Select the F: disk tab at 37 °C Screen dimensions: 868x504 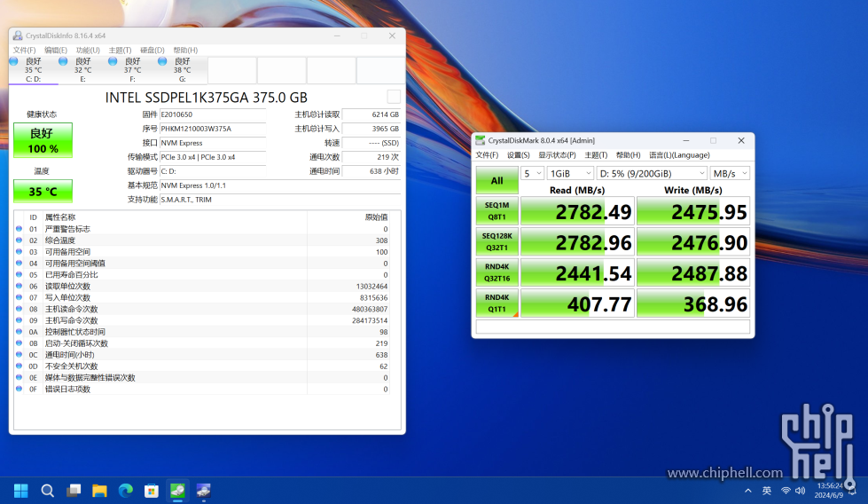tap(133, 70)
